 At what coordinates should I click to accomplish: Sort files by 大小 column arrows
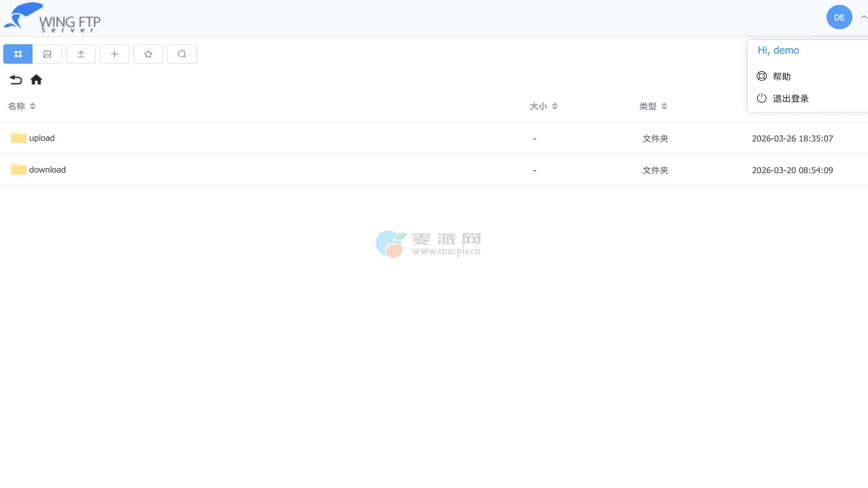click(x=555, y=106)
